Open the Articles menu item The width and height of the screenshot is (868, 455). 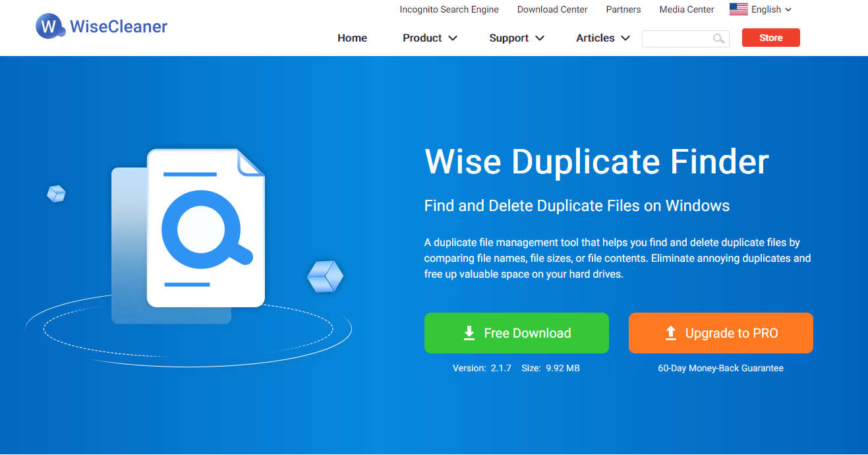pyautogui.click(x=595, y=38)
